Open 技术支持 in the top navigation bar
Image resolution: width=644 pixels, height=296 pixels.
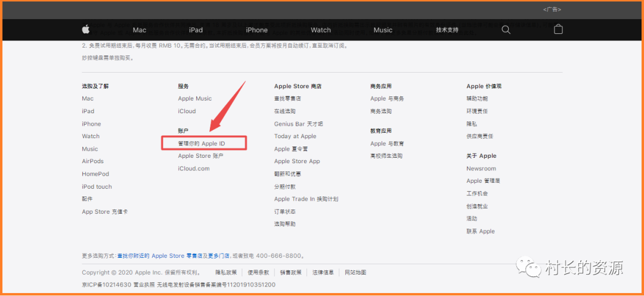point(447,30)
